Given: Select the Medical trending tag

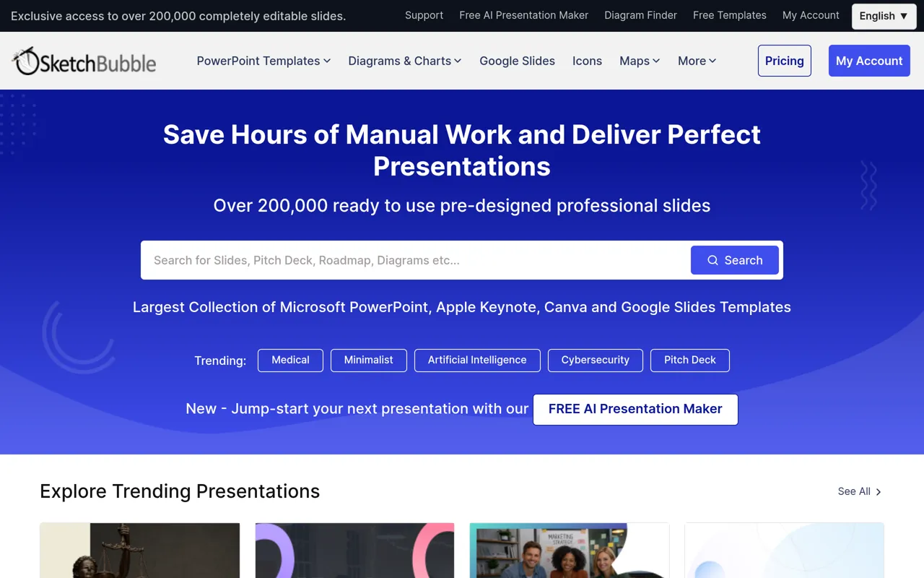Looking at the screenshot, I should (290, 360).
